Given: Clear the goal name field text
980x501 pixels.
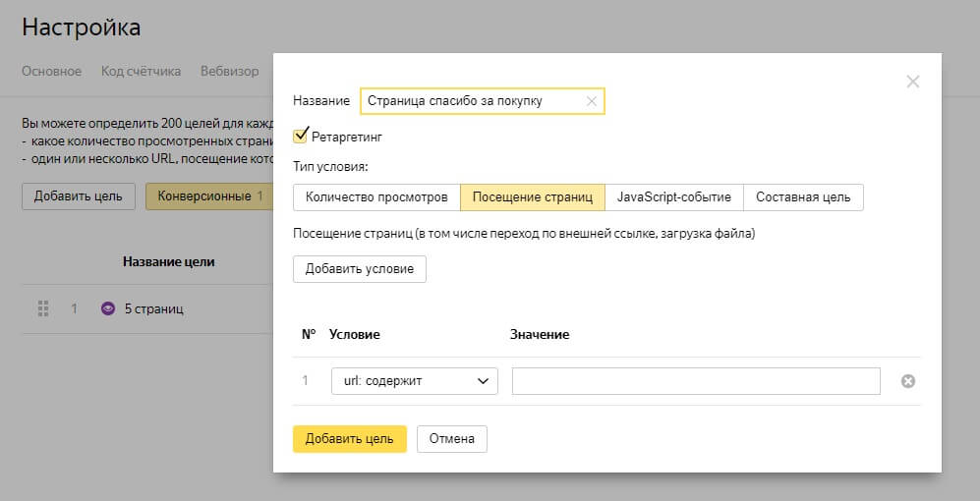Looking at the screenshot, I should coord(592,101).
